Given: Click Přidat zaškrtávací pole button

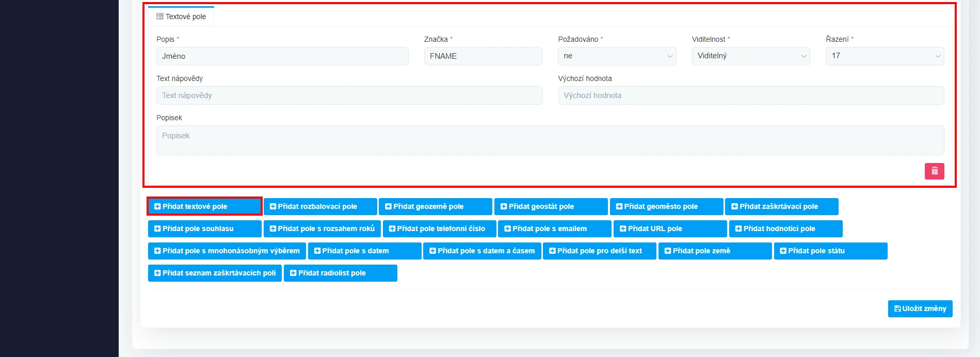Looking at the screenshot, I should [781, 206].
